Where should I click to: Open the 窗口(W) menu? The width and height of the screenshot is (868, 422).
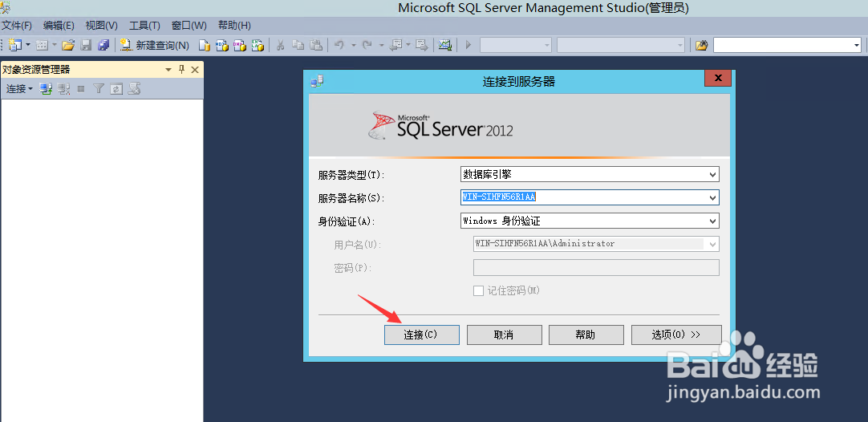[189, 26]
